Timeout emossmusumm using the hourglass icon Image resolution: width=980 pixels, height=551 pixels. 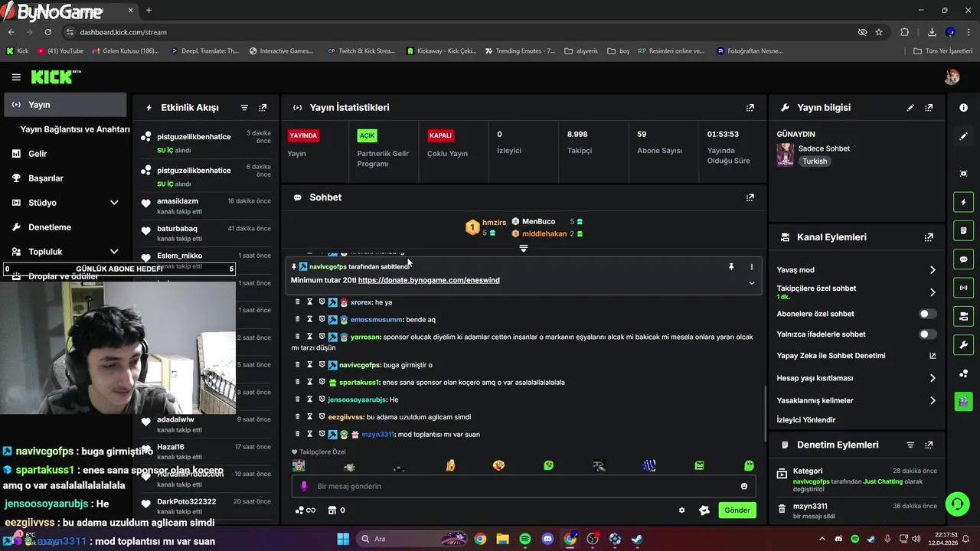pos(310,319)
